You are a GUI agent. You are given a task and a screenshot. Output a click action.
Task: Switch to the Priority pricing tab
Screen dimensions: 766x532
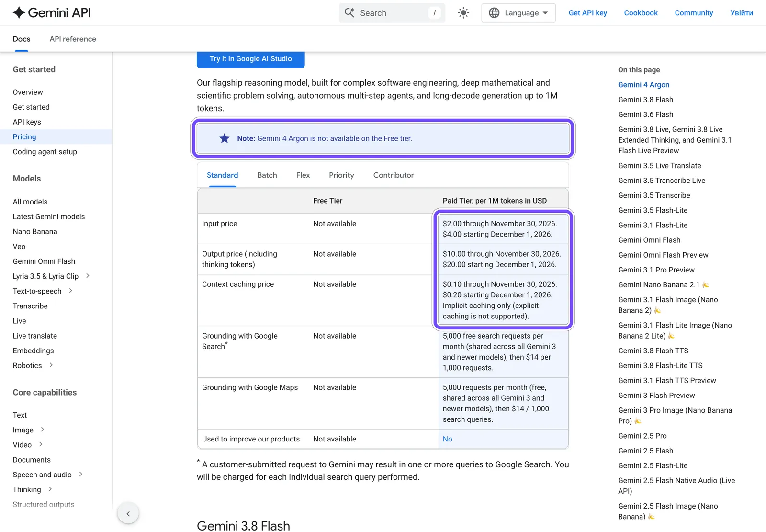tap(341, 175)
